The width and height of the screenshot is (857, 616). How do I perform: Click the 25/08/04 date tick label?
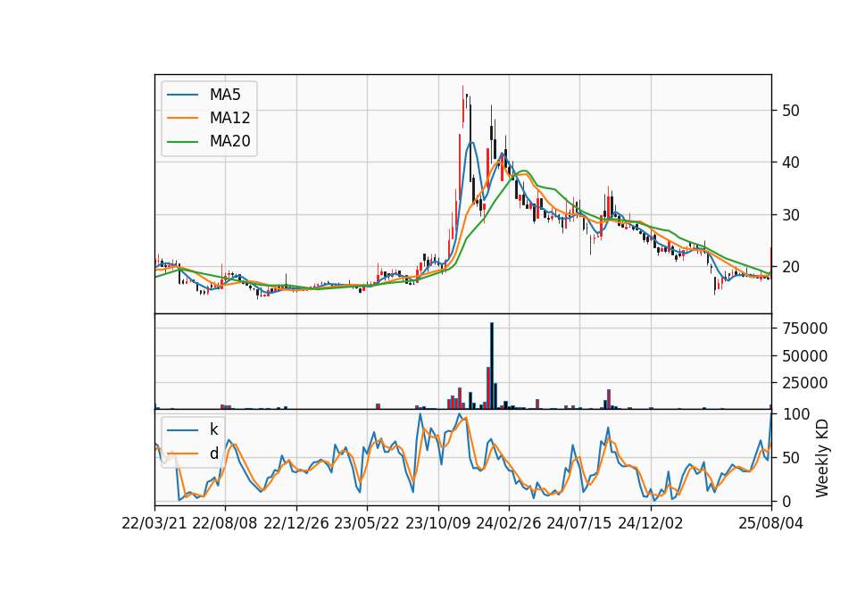(771, 523)
